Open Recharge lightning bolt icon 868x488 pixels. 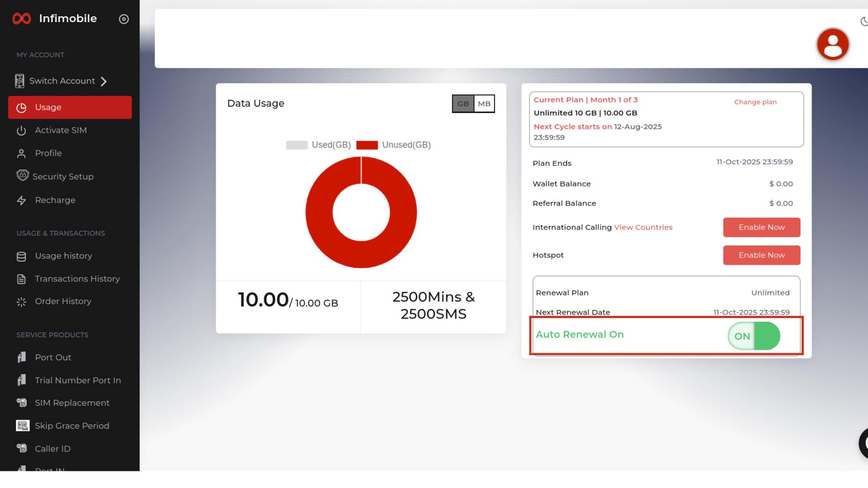pyautogui.click(x=21, y=200)
